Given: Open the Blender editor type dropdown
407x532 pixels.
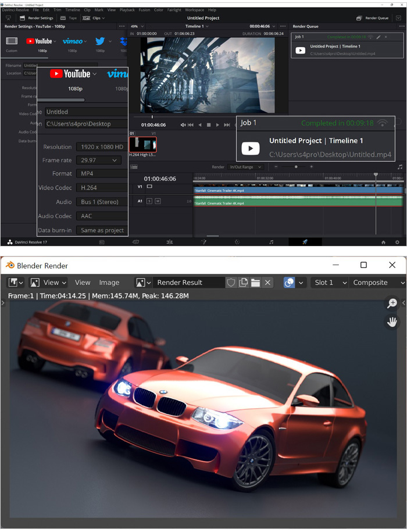Looking at the screenshot, I should point(16,283).
